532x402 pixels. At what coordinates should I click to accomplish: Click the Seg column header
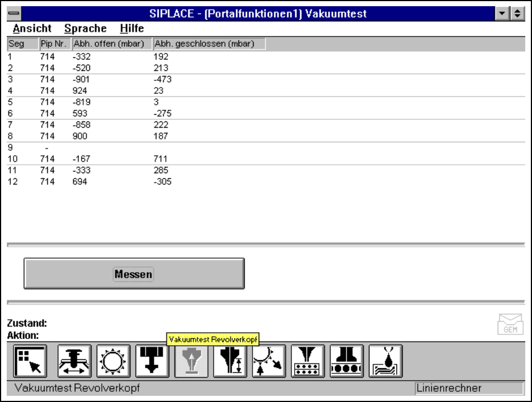pos(22,44)
